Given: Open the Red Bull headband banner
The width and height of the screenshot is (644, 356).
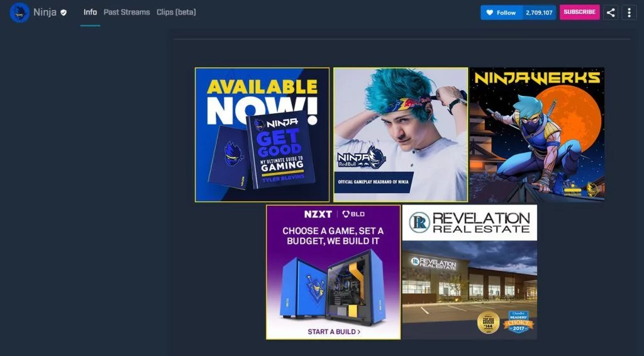Looking at the screenshot, I should tap(401, 135).
